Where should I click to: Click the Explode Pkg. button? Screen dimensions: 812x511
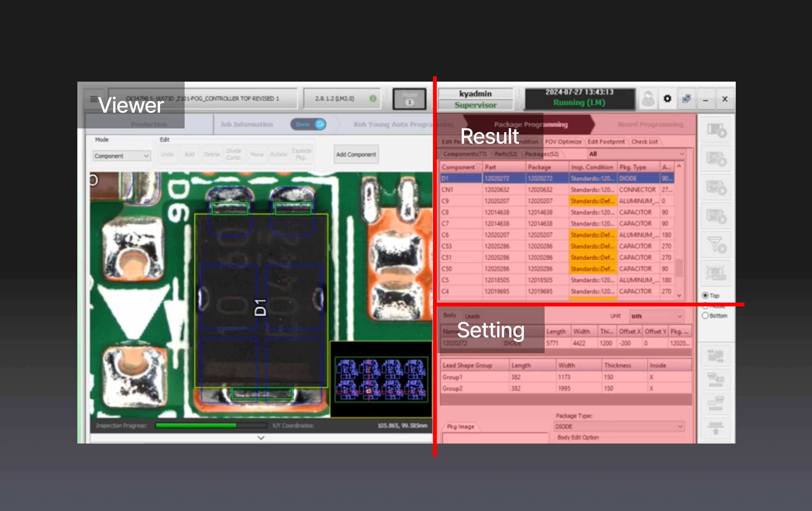tap(301, 154)
